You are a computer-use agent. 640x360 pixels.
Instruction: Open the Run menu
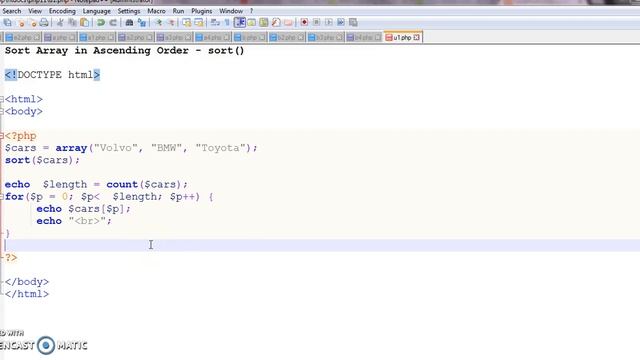point(178,11)
